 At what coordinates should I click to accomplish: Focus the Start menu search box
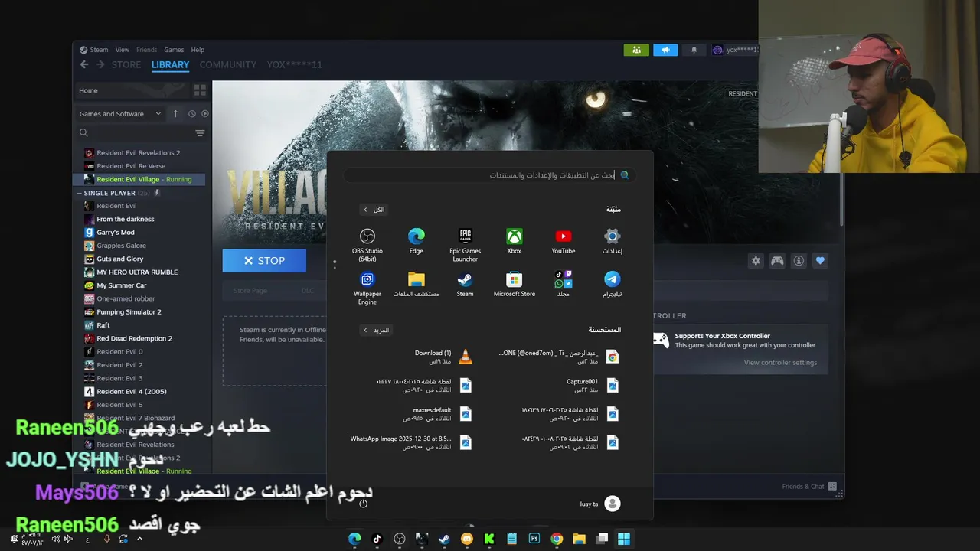tap(490, 174)
